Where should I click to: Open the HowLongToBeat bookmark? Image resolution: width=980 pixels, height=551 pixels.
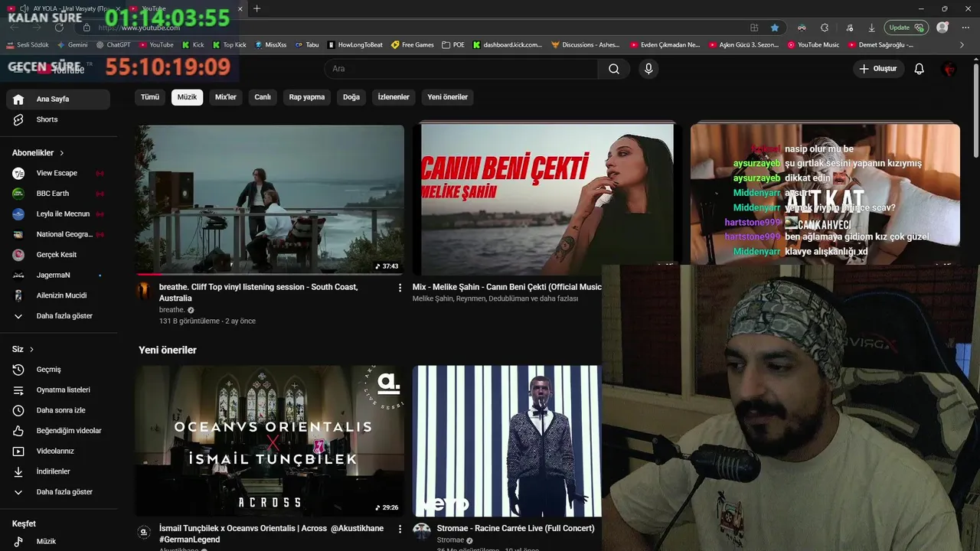coord(355,45)
